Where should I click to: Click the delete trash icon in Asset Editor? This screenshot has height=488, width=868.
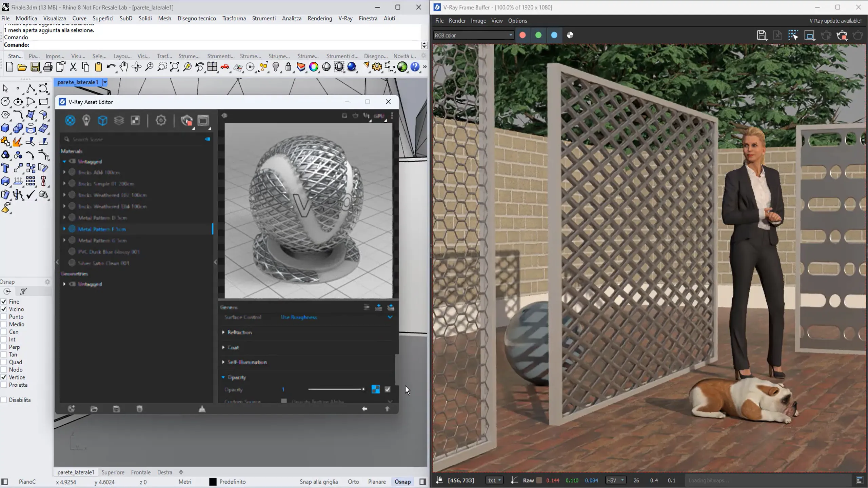139,409
